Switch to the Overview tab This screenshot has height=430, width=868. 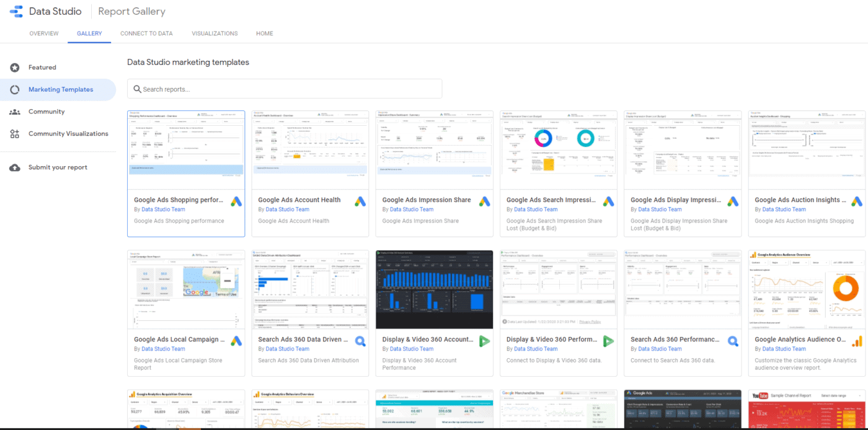[43, 33]
